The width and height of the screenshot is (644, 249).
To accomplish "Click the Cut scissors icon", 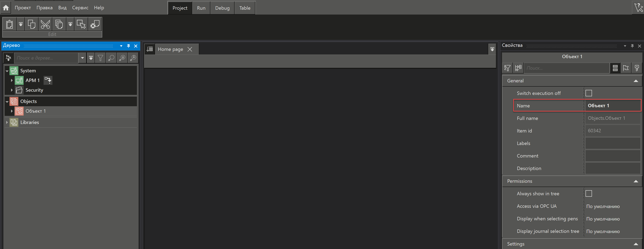I will [x=45, y=24].
